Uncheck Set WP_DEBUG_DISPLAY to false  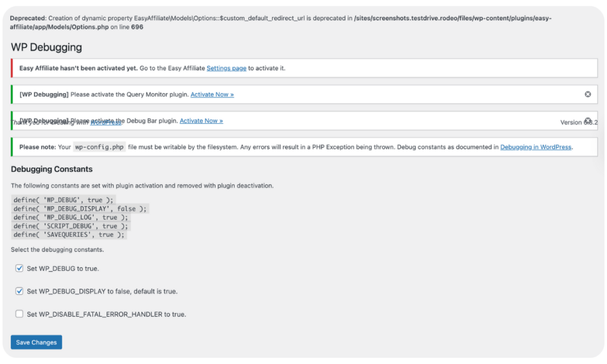[20, 291]
